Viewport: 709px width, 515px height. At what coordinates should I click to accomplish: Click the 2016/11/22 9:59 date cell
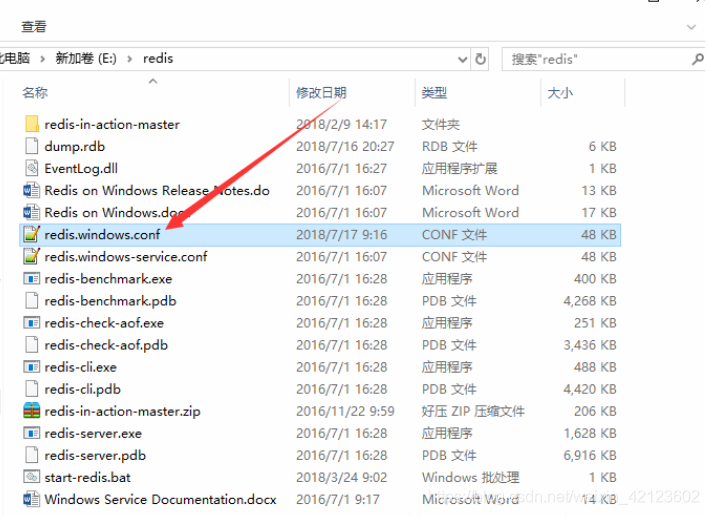(345, 411)
